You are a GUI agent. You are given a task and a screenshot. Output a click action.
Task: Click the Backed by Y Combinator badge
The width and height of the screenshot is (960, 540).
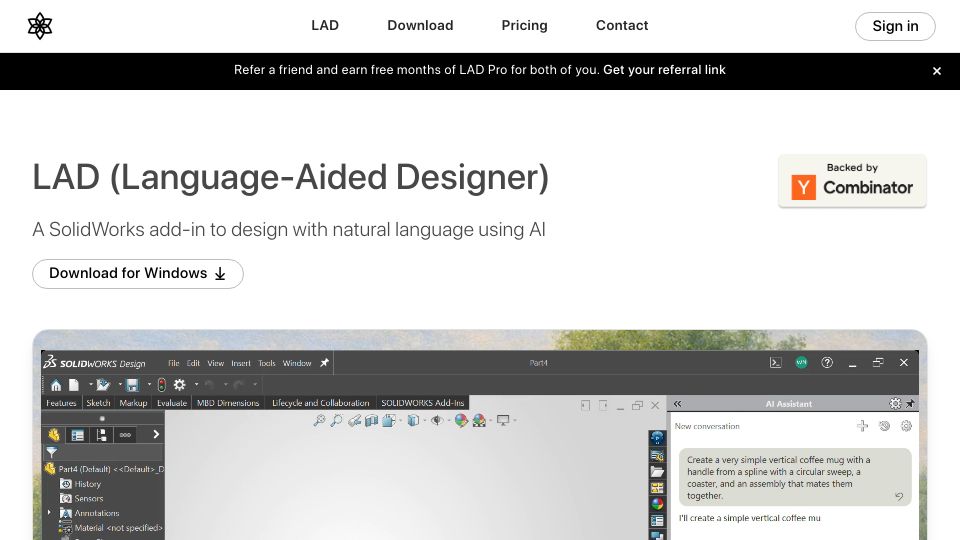[852, 181]
